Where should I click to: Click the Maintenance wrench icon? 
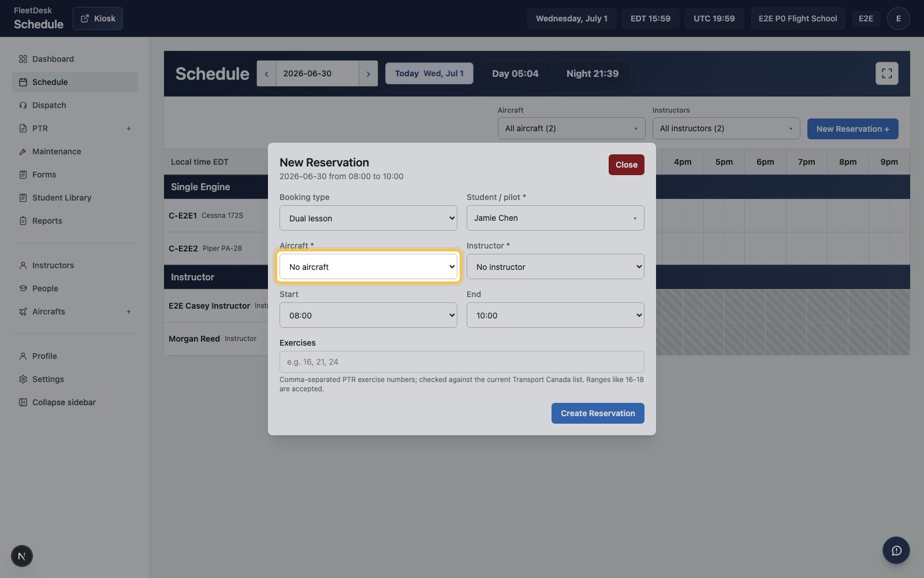pyautogui.click(x=23, y=151)
